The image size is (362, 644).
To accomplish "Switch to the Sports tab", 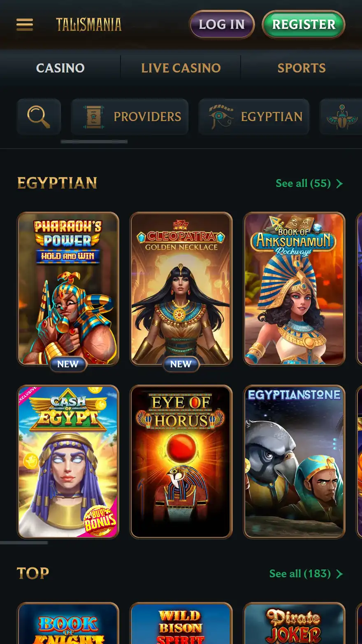I will click(302, 68).
